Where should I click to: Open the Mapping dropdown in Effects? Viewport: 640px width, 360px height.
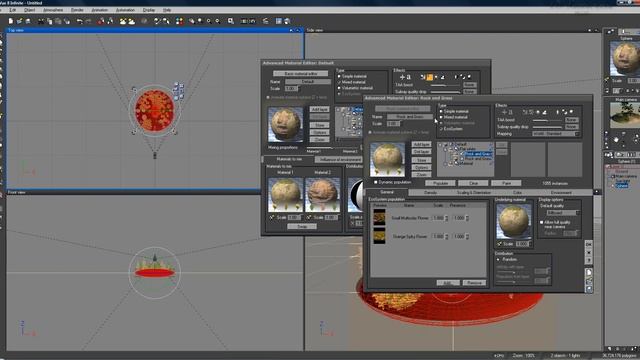click(x=556, y=133)
